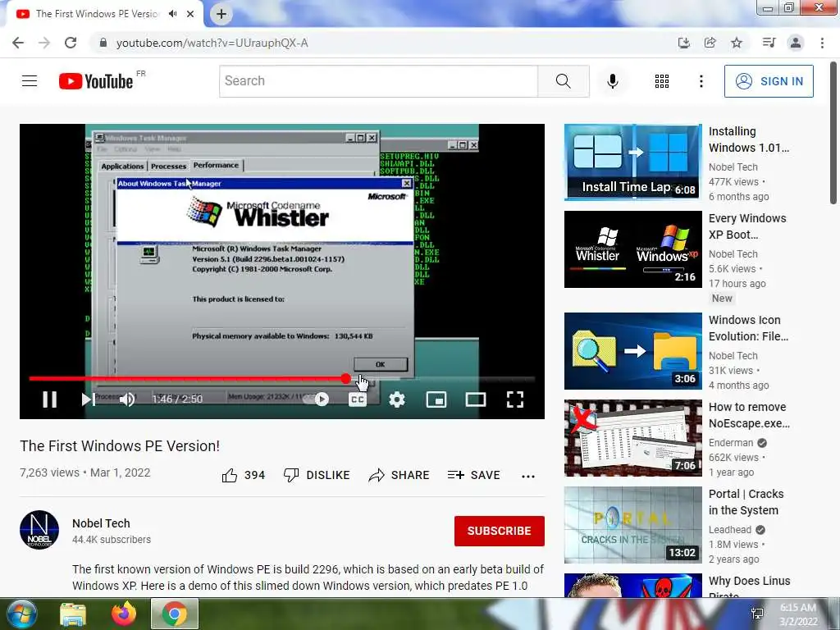Open the YouTube apps grid
The height and width of the screenshot is (630, 840).
tap(662, 81)
